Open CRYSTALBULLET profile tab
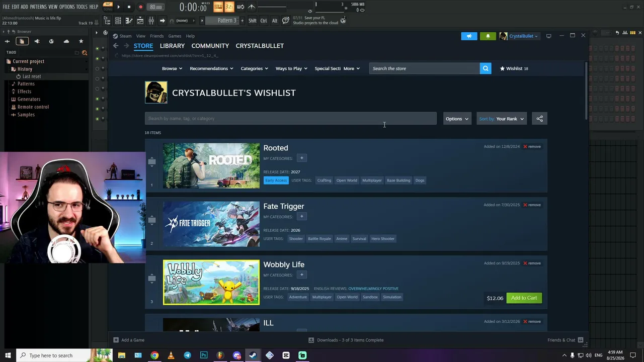 [x=260, y=46]
